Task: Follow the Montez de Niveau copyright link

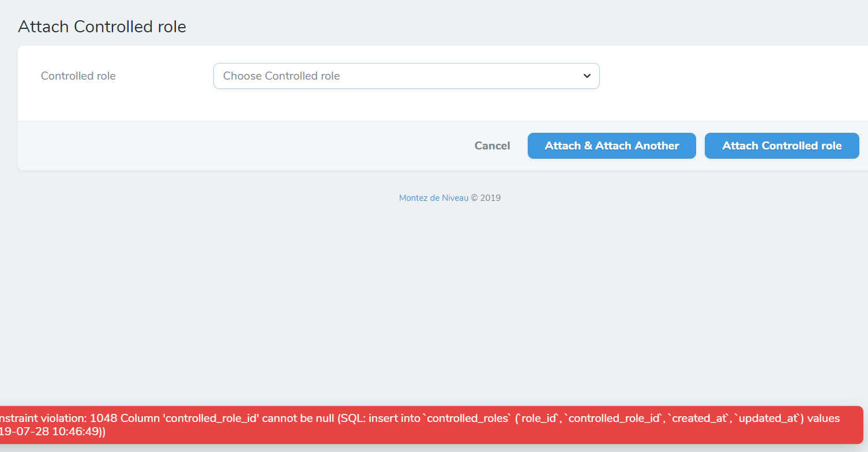Action: click(x=434, y=197)
